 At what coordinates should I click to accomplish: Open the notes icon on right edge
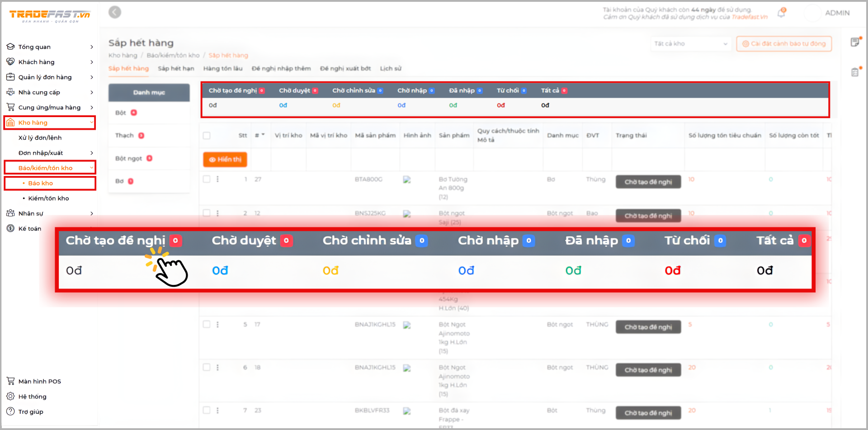855,42
